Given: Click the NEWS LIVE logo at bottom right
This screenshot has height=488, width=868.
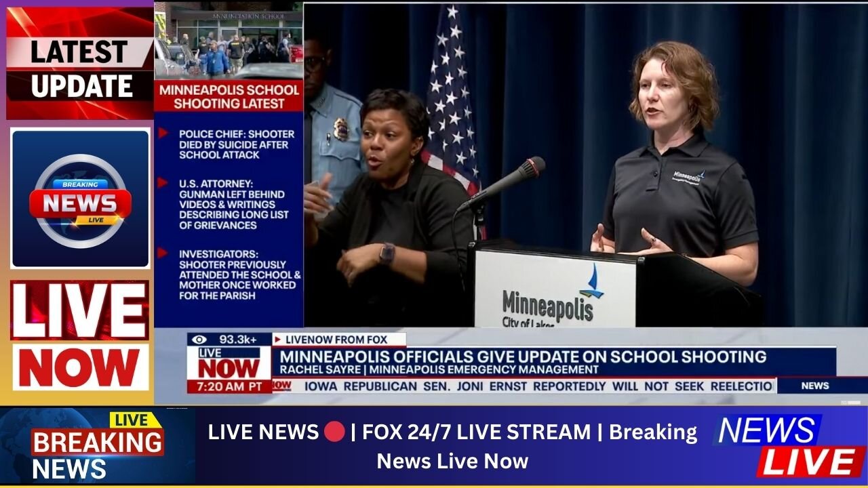Looking at the screenshot, I should point(791,445).
